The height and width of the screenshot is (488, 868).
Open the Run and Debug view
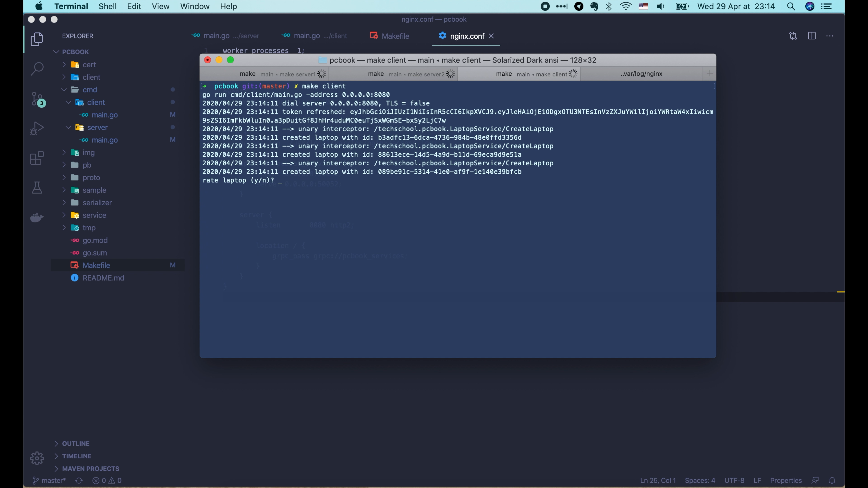coord(37,128)
